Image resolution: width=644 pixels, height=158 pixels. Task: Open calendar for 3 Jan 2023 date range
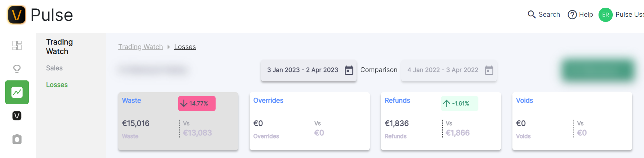[x=349, y=70]
